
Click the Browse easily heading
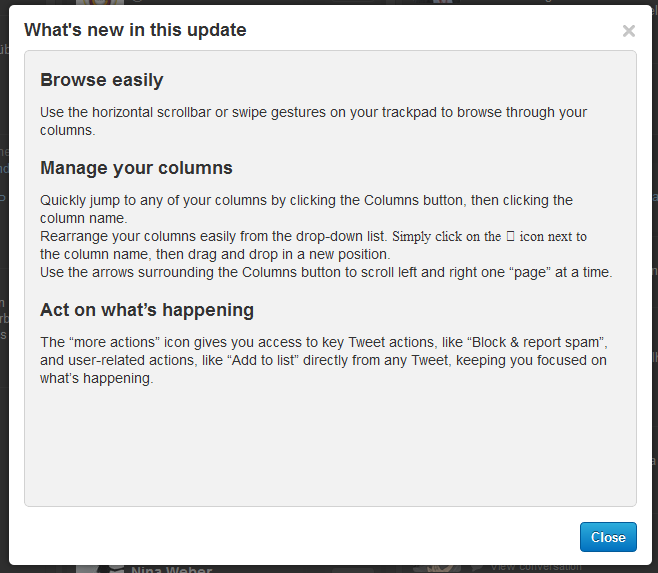click(x=102, y=80)
